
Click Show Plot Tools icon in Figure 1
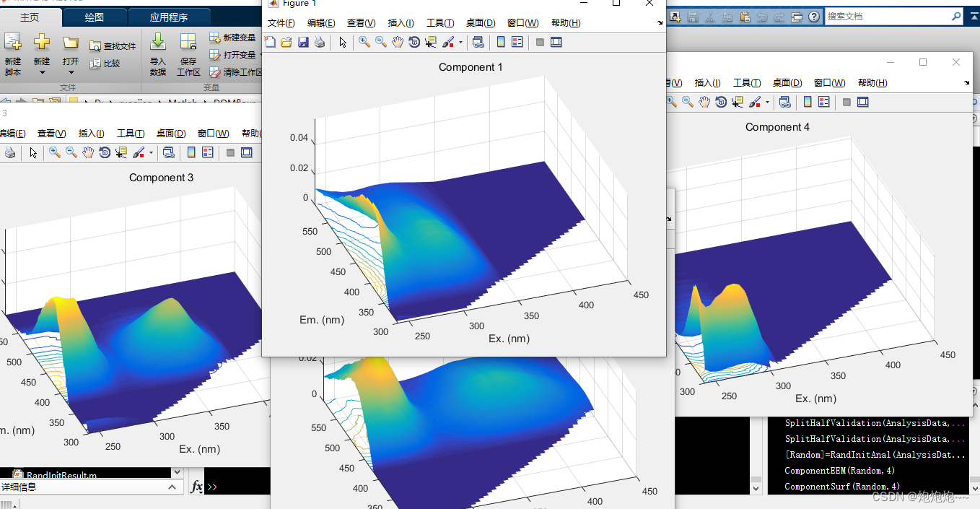pyautogui.click(x=556, y=43)
